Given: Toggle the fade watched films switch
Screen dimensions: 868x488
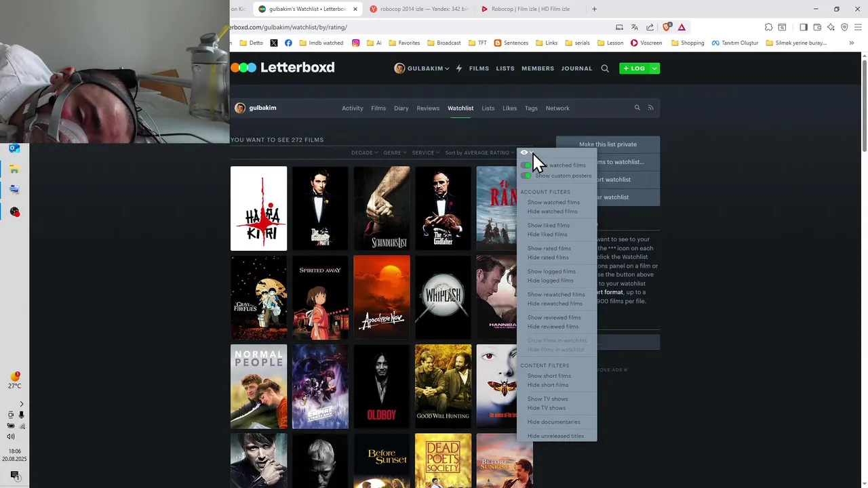Looking at the screenshot, I should pyautogui.click(x=526, y=165).
